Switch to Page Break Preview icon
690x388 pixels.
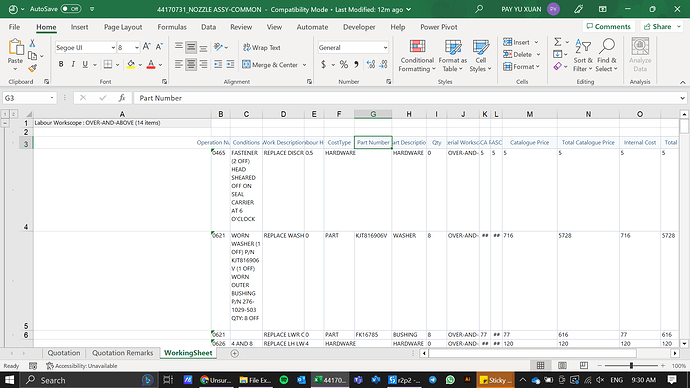(x=584, y=366)
